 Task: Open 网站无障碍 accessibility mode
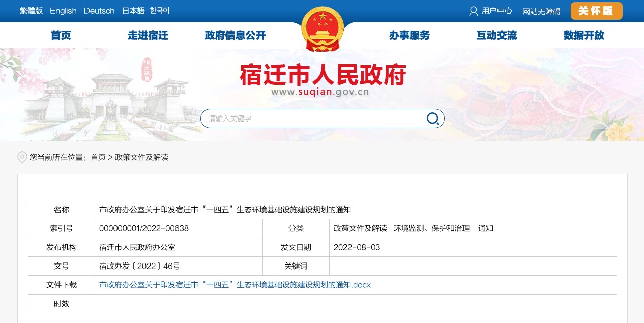pyautogui.click(x=541, y=11)
